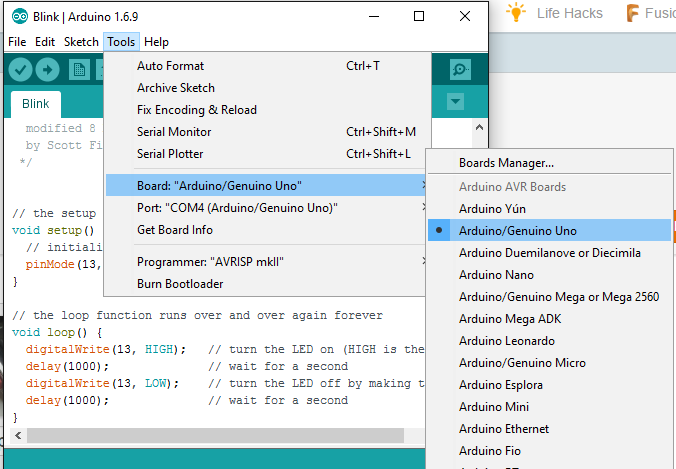This screenshot has height=469, width=676.
Task: Click the void setup() code line
Action: [x=53, y=230]
